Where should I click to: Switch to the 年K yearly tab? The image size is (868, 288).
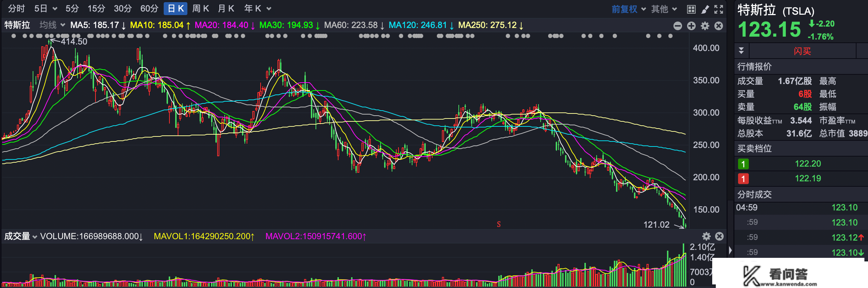click(252, 9)
